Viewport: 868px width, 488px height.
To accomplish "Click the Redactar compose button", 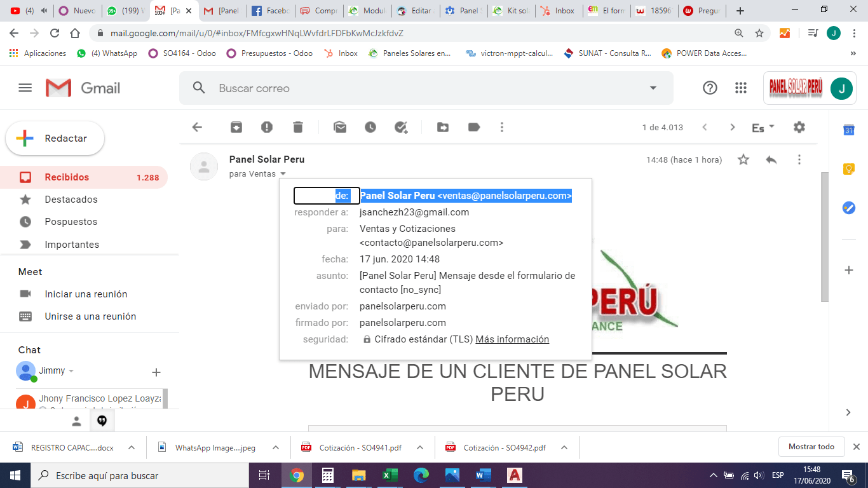I will coord(55,139).
